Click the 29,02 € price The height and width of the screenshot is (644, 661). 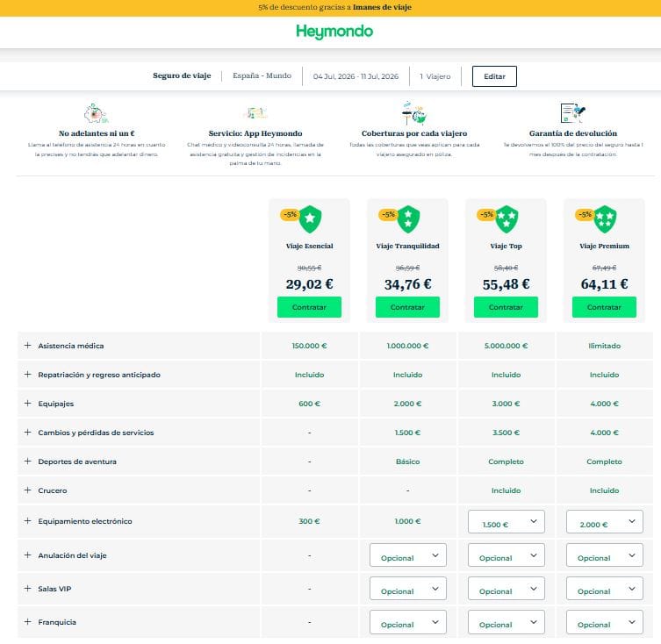tap(309, 284)
